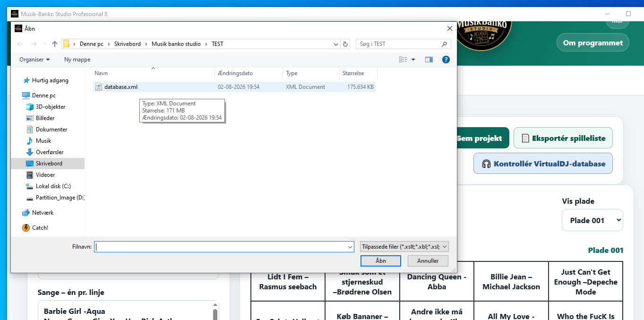Maximize the Musik-Banko Studio window

click(628, 14)
